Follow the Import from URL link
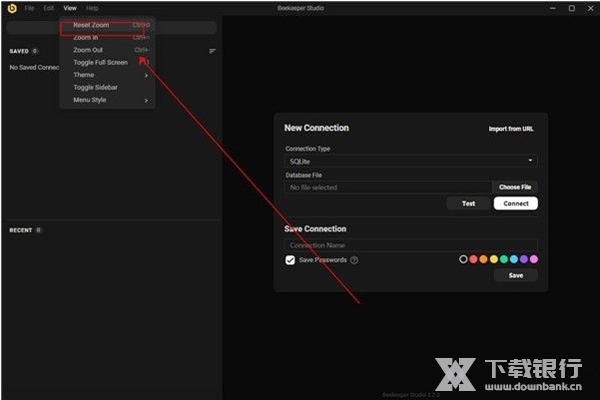This screenshot has height=400, width=600. (512, 129)
